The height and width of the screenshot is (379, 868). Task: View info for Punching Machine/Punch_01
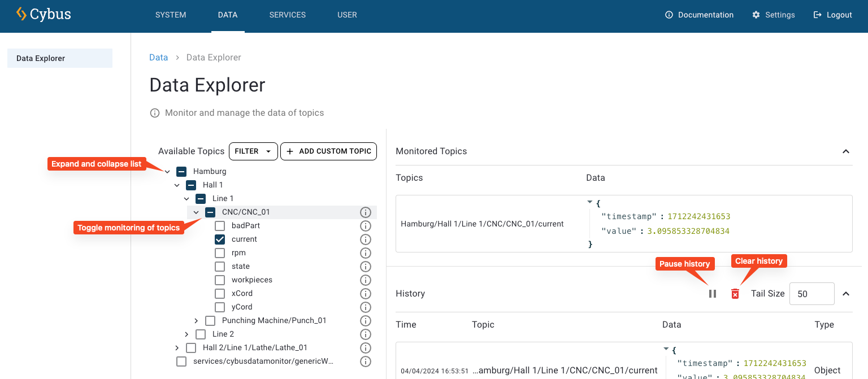tap(366, 321)
